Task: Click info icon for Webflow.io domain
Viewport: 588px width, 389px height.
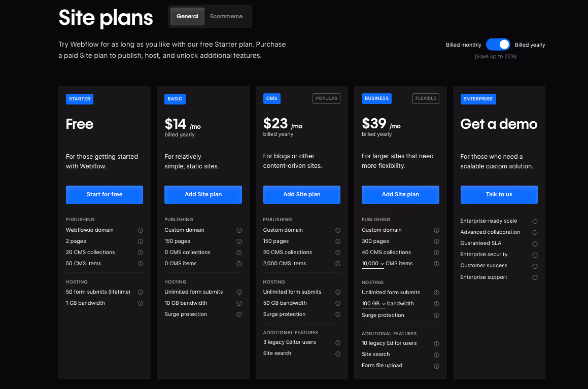Action: (x=140, y=230)
